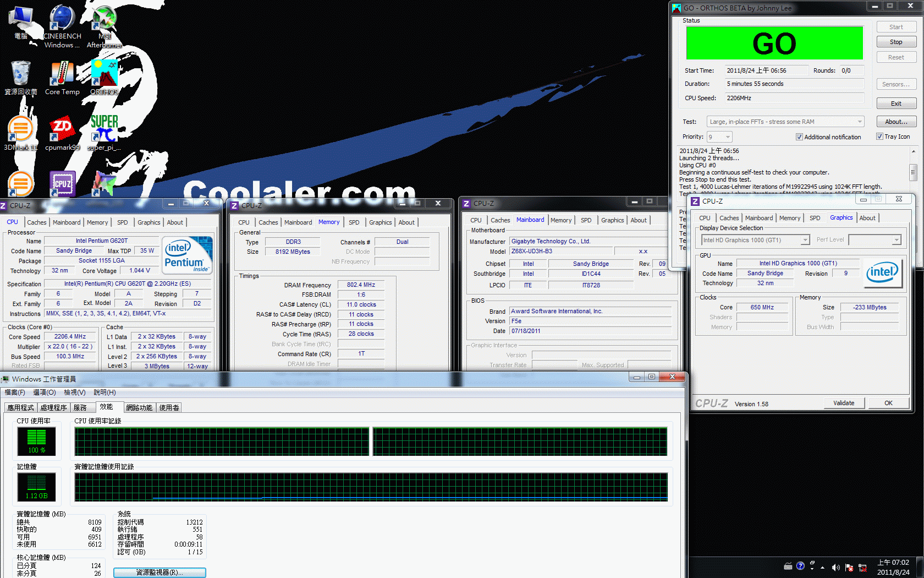Switch to 網路功能 tab in Task Manager
The height and width of the screenshot is (578, 924).
coord(139,408)
